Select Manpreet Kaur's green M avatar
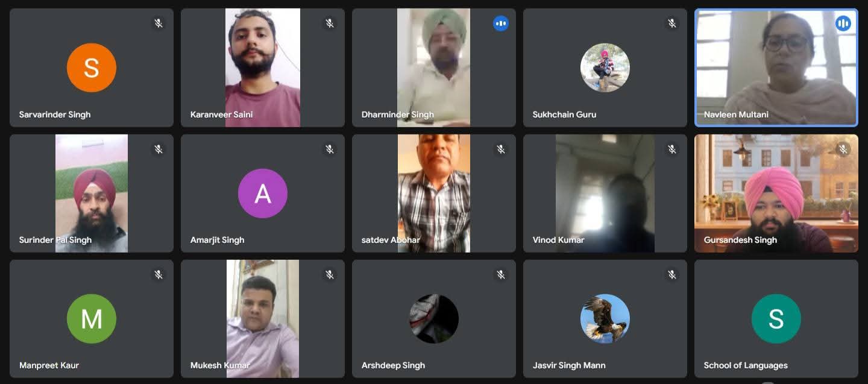868x384 pixels. (x=92, y=318)
